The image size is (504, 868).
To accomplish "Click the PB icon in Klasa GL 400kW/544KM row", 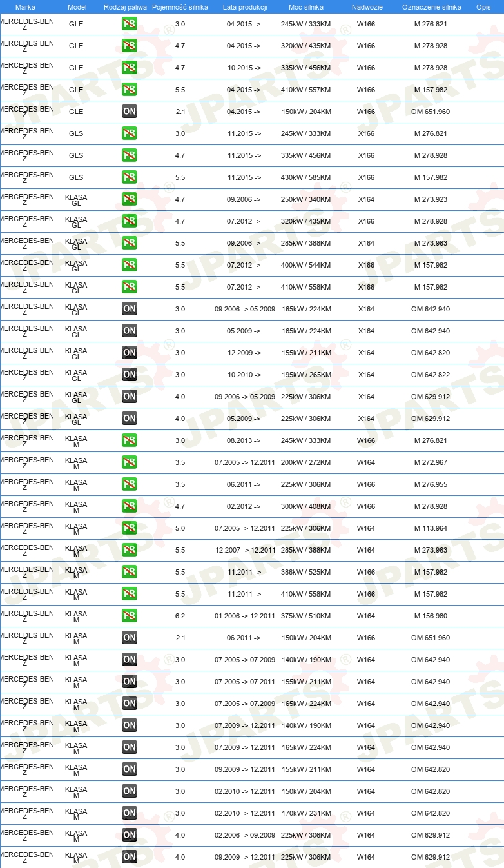I will (130, 265).
